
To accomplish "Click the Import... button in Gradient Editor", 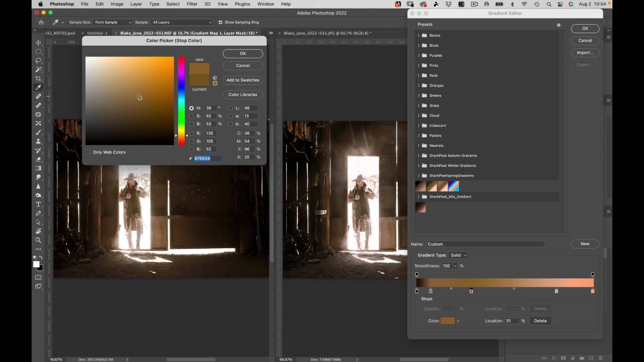I will click(x=585, y=52).
